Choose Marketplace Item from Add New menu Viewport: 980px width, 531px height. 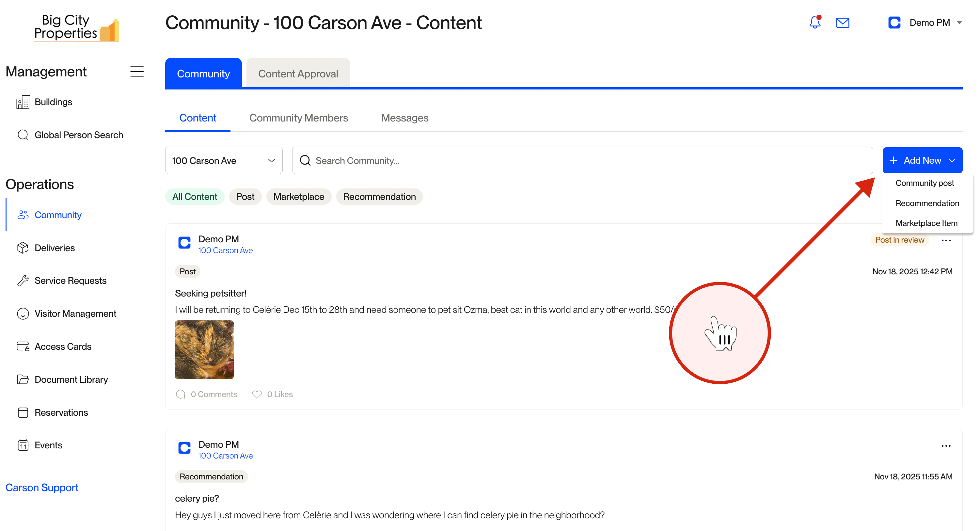(x=926, y=223)
